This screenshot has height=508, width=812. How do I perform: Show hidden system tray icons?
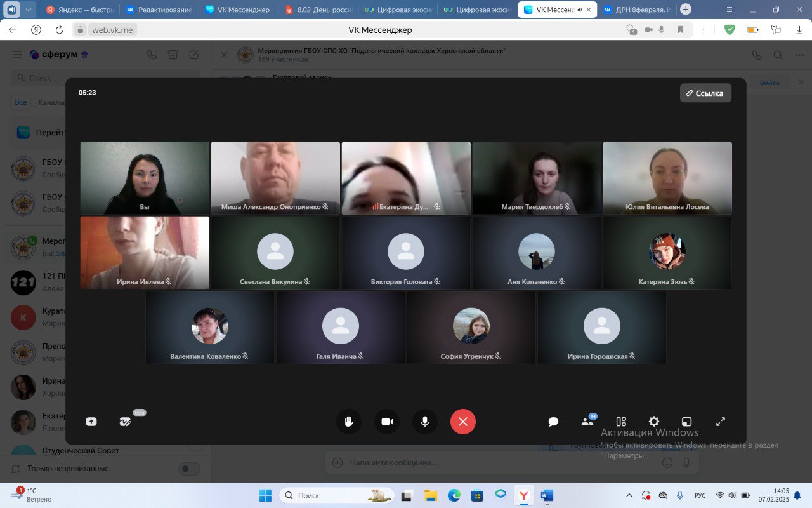[629, 495]
